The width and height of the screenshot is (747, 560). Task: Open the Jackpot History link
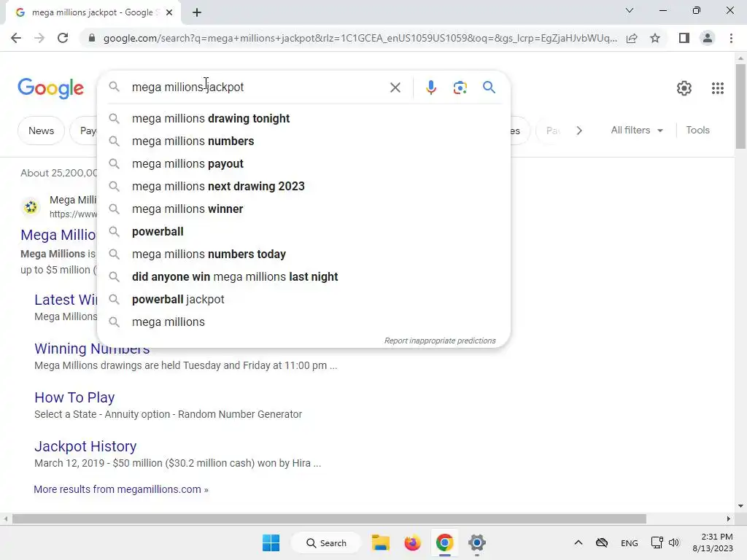pyautogui.click(x=85, y=446)
